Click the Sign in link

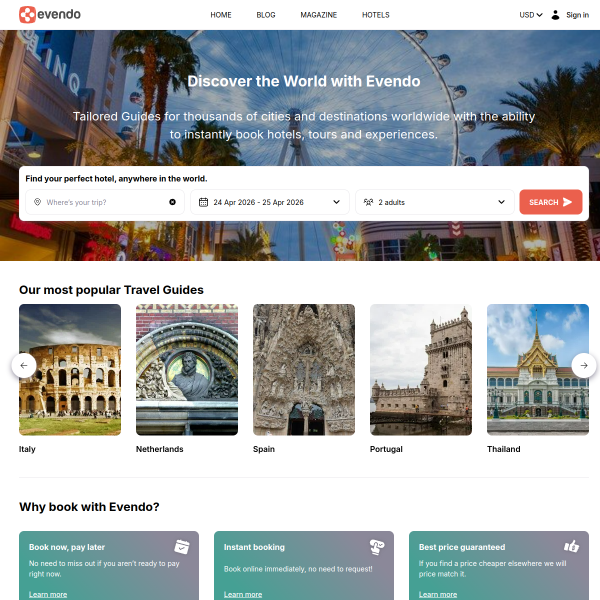[577, 15]
